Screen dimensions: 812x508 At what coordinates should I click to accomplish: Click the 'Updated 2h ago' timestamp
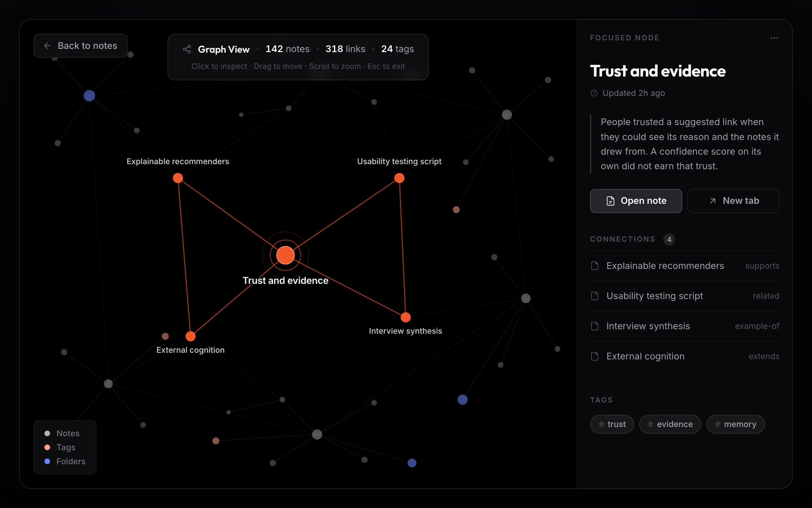pyautogui.click(x=633, y=93)
